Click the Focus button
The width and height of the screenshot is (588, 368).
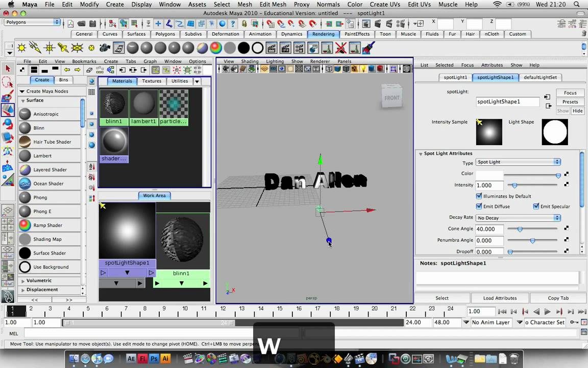click(570, 93)
